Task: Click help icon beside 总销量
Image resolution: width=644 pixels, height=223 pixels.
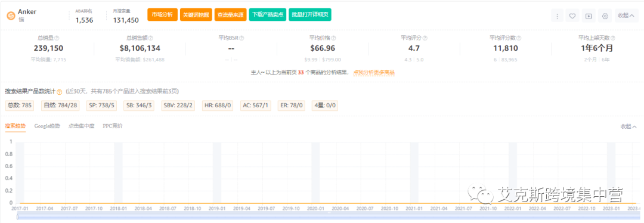Action: 57,38
